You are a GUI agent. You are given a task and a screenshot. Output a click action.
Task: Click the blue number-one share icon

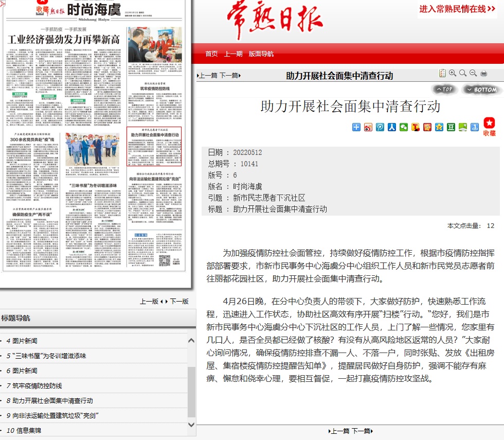click(x=475, y=128)
